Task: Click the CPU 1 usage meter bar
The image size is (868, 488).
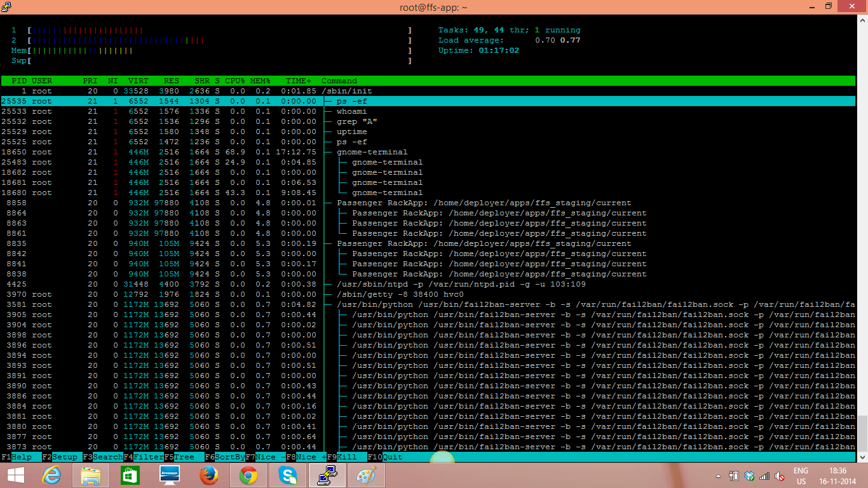Action: point(220,30)
